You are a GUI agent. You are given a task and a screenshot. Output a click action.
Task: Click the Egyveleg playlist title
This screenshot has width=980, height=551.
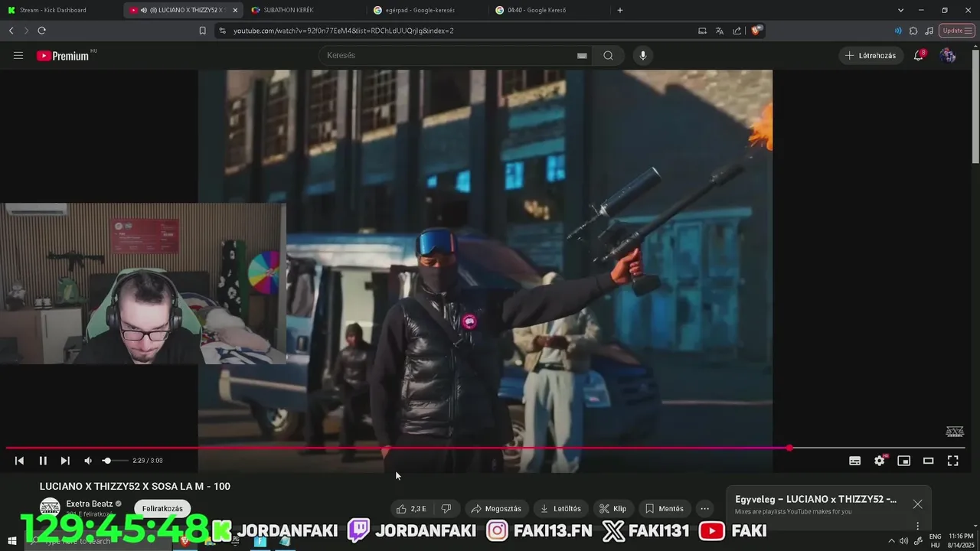pyautogui.click(x=815, y=499)
